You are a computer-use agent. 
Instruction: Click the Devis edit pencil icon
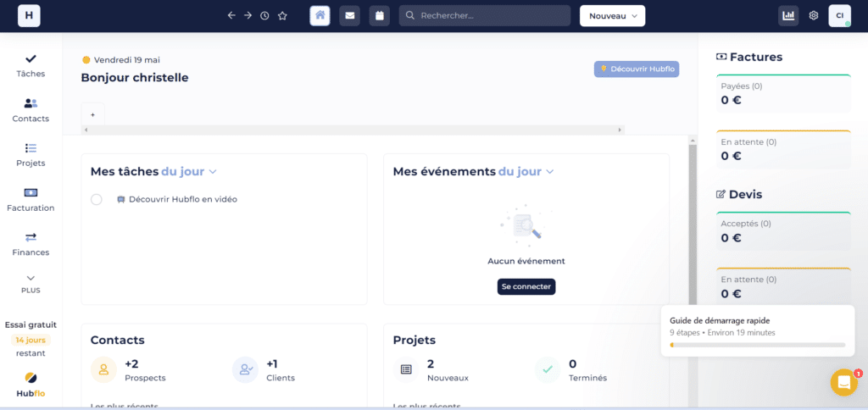pyautogui.click(x=721, y=195)
